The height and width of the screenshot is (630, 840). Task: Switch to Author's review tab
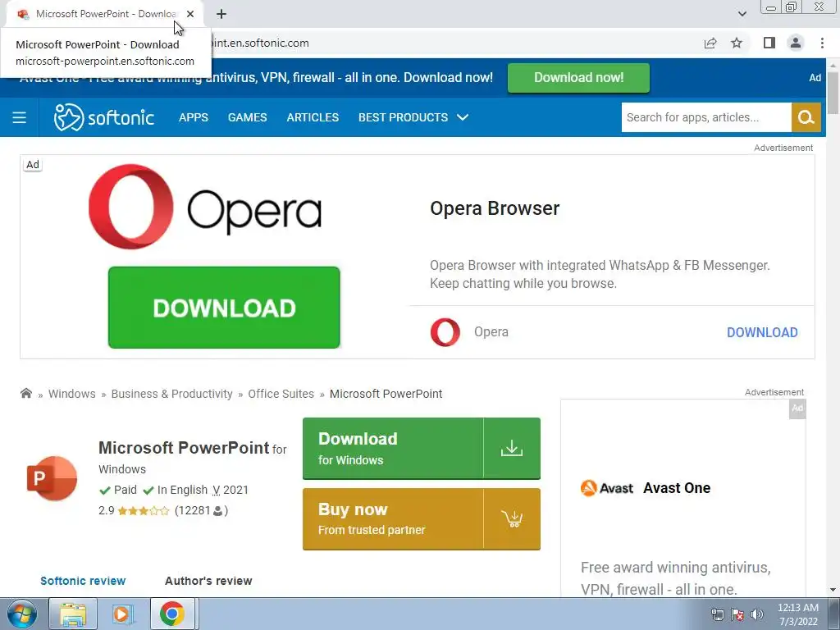tap(208, 581)
